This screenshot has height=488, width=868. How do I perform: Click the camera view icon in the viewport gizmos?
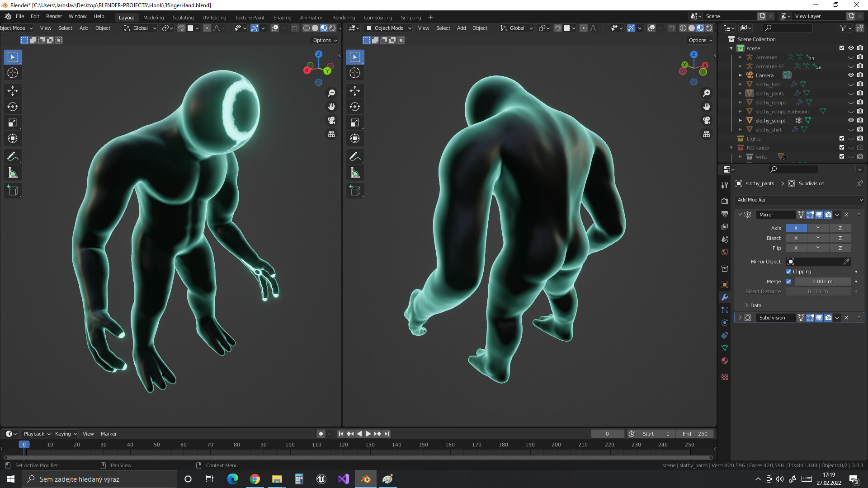331,120
